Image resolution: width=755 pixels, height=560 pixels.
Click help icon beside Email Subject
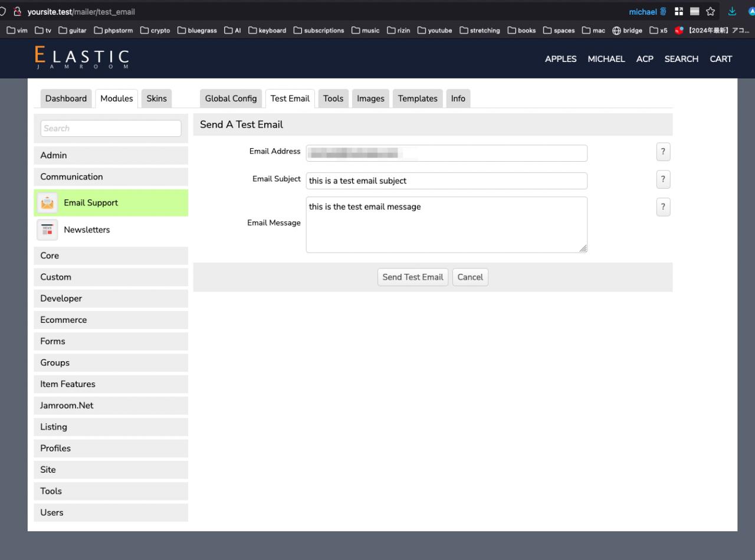point(663,179)
